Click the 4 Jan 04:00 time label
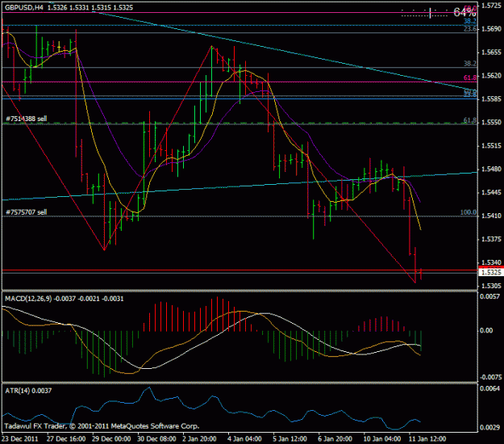The height and width of the screenshot is (444, 504). click(x=244, y=439)
